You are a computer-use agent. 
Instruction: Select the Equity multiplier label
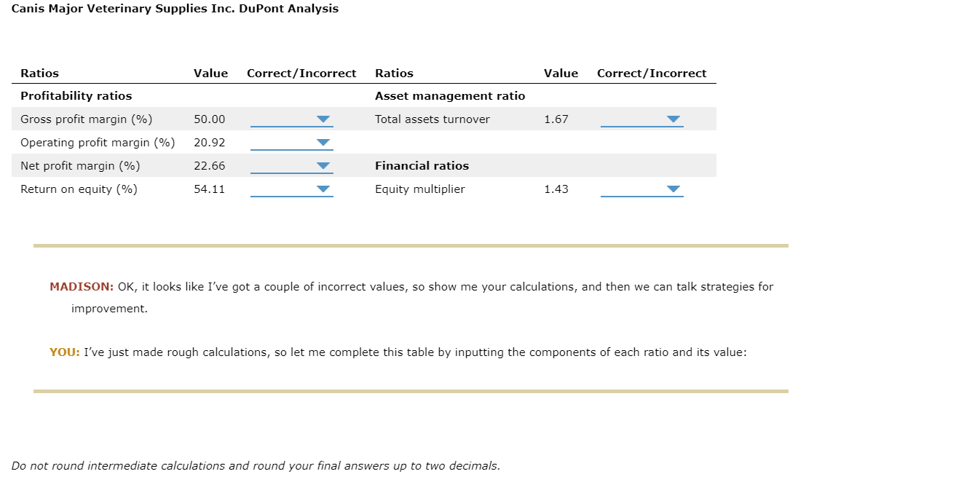pyautogui.click(x=420, y=189)
